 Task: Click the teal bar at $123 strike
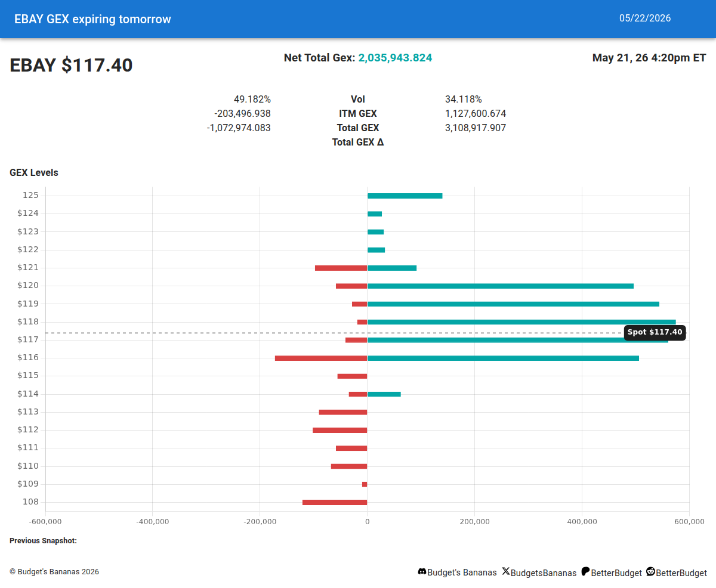point(375,232)
